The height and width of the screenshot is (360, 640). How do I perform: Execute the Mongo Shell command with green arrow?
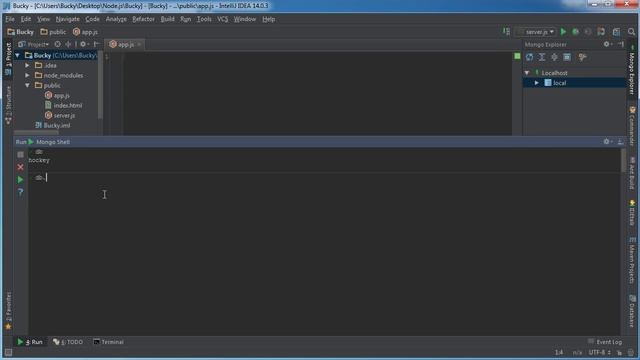[x=20, y=180]
